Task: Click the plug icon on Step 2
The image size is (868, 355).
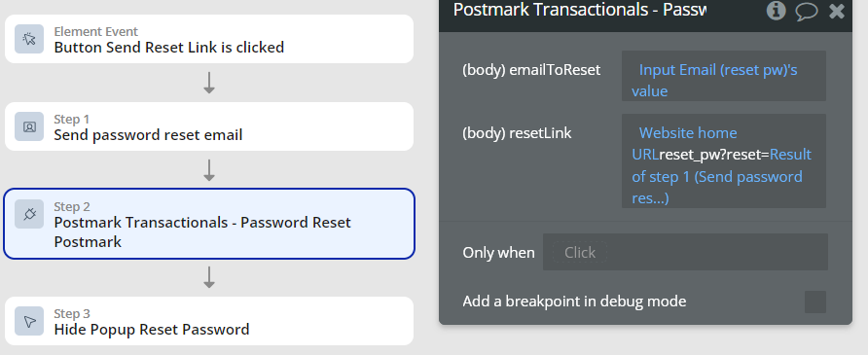Action: tap(29, 214)
